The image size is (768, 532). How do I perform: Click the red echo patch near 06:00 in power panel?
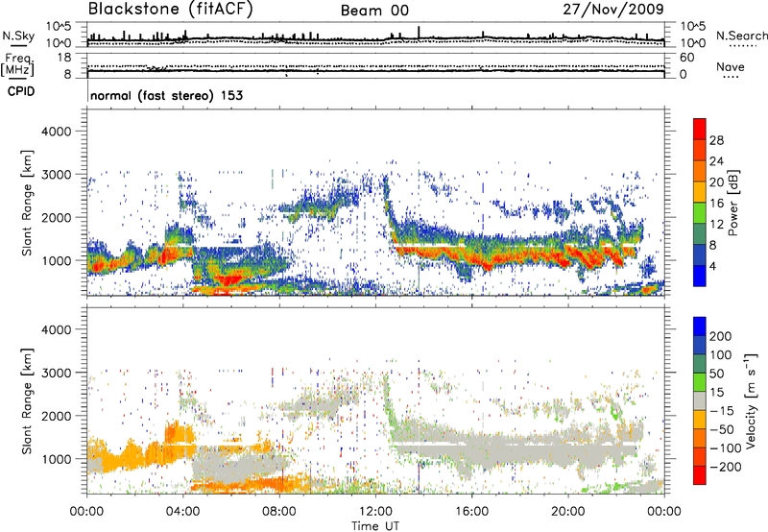pyautogui.click(x=229, y=280)
